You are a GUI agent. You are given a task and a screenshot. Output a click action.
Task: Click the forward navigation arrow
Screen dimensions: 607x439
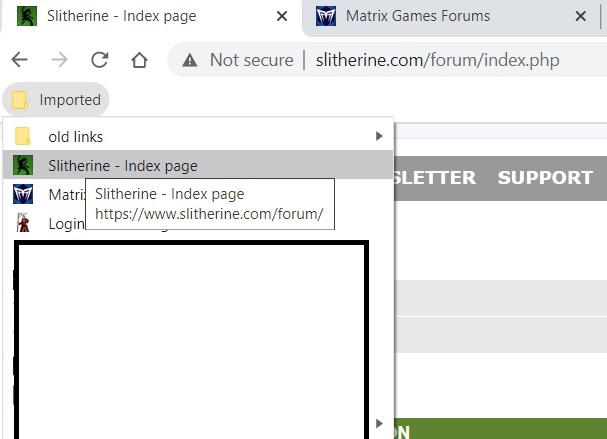click(x=59, y=60)
